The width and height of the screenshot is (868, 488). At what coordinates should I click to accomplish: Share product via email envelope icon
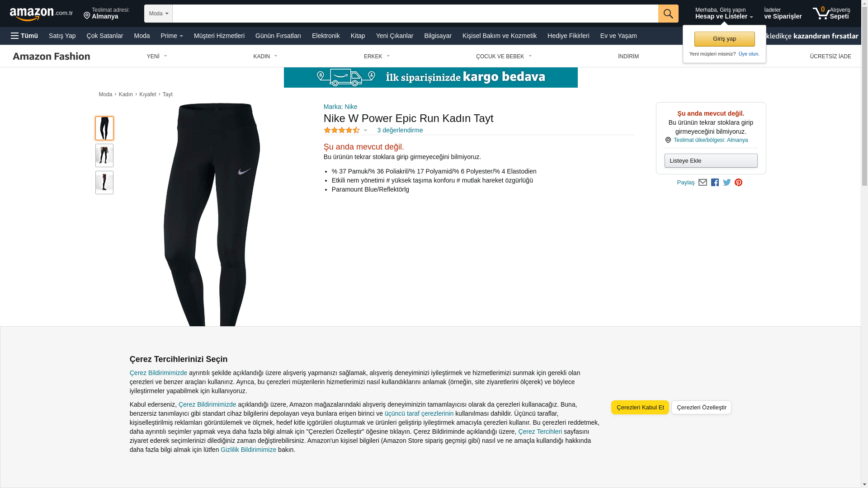point(703,183)
